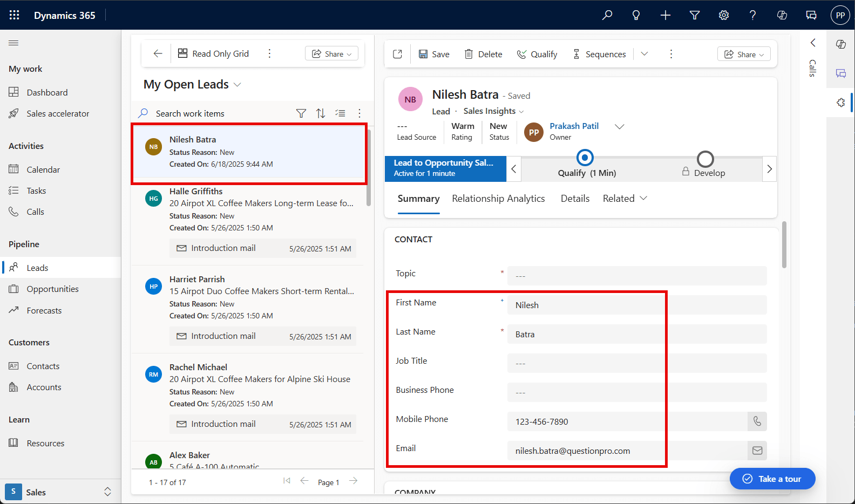Click the Topic input field
The height and width of the screenshot is (504, 855).
pos(636,276)
